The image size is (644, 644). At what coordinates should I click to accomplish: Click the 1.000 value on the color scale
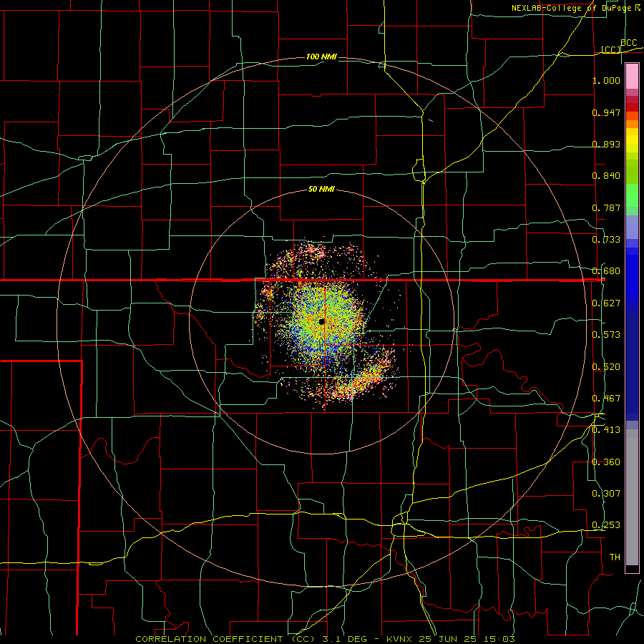606,80
